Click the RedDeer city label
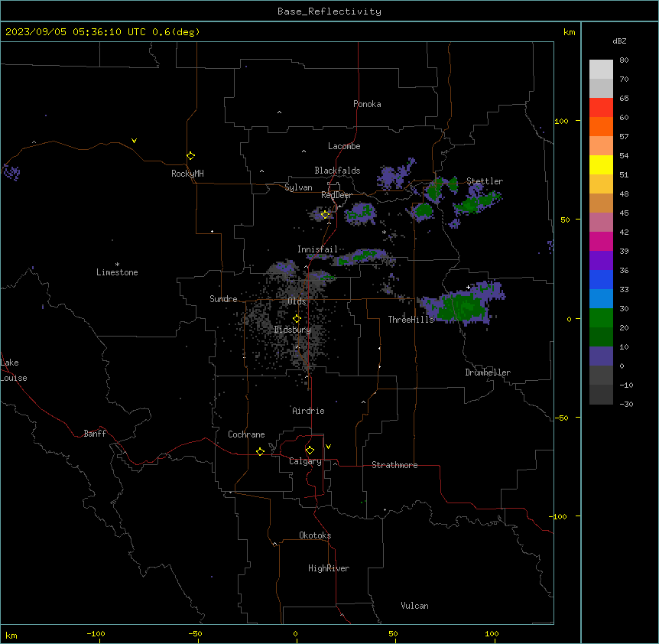Screen dimensions: 659x644 tap(337, 195)
